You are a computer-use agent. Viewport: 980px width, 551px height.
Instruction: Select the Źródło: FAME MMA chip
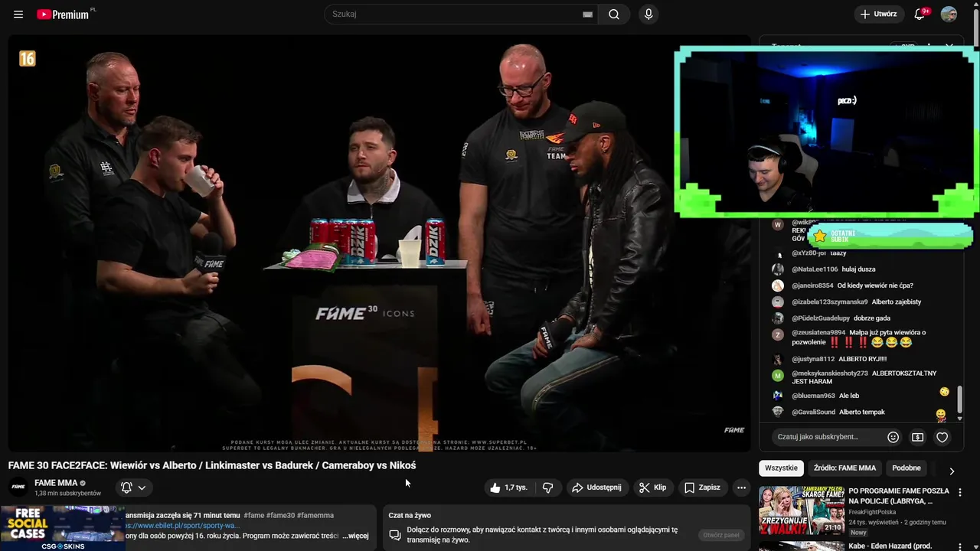pos(844,468)
